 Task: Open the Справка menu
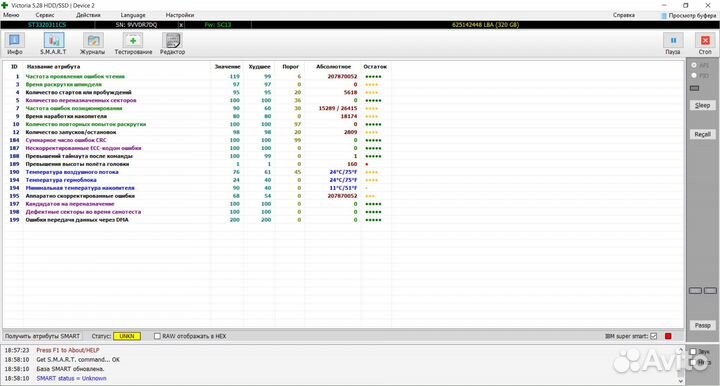pos(624,15)
